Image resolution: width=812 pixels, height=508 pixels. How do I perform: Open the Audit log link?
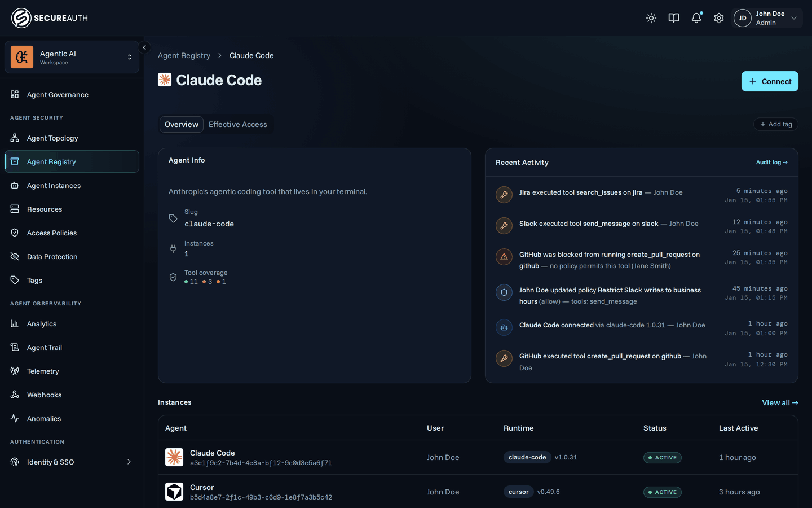click(772, 163)
